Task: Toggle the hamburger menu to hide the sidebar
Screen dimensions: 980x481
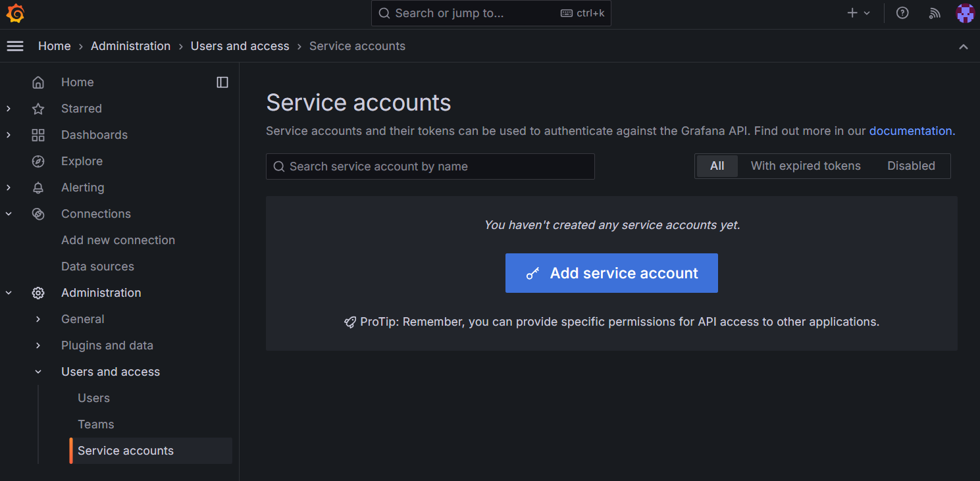Action: coord(14,46)
